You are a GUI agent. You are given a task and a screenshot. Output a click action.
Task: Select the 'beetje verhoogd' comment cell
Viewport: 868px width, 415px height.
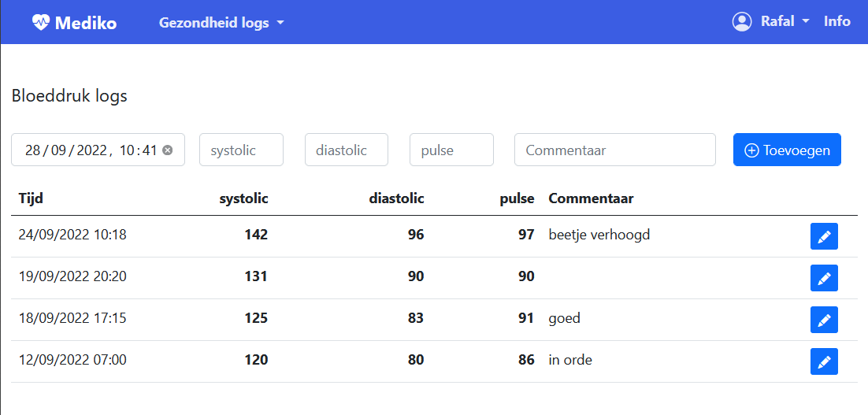click(x=599, y=235)
